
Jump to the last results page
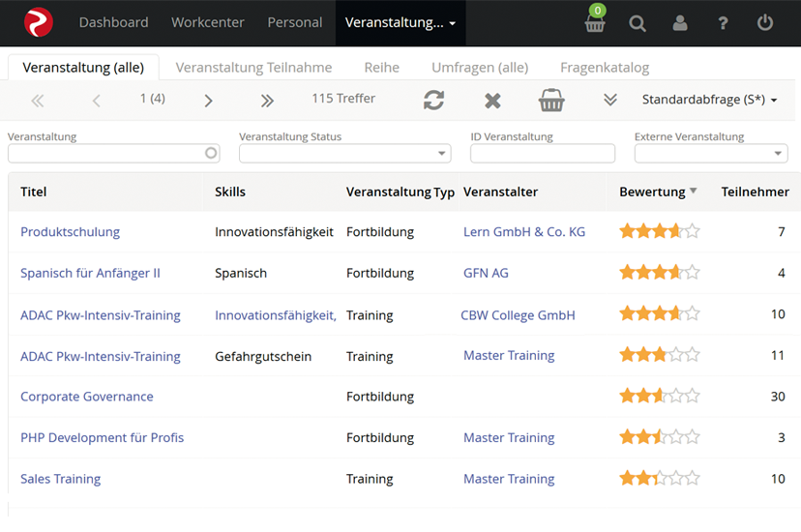[268, 100]
